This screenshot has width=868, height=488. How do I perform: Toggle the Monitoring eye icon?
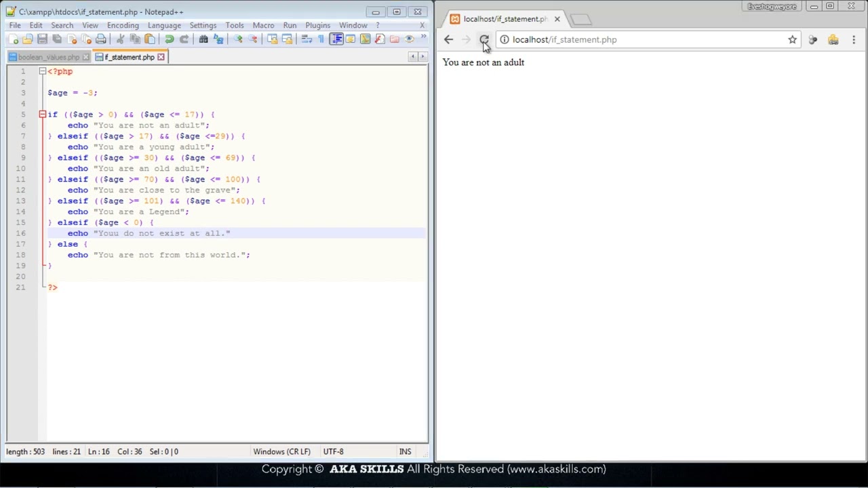(x=409, y=39)
